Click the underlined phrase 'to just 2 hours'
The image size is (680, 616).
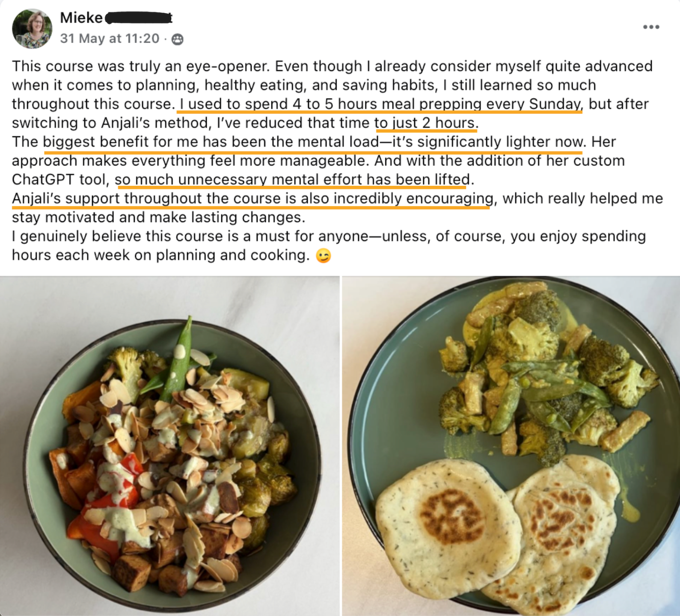pos(425,123)
